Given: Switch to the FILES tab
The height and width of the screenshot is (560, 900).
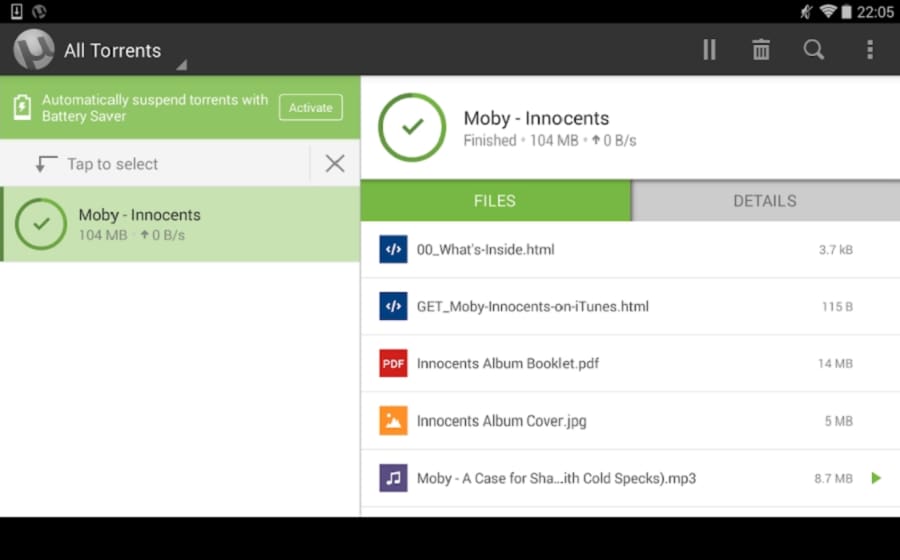Looking at the screenshot, I should (x=496, y=201).
